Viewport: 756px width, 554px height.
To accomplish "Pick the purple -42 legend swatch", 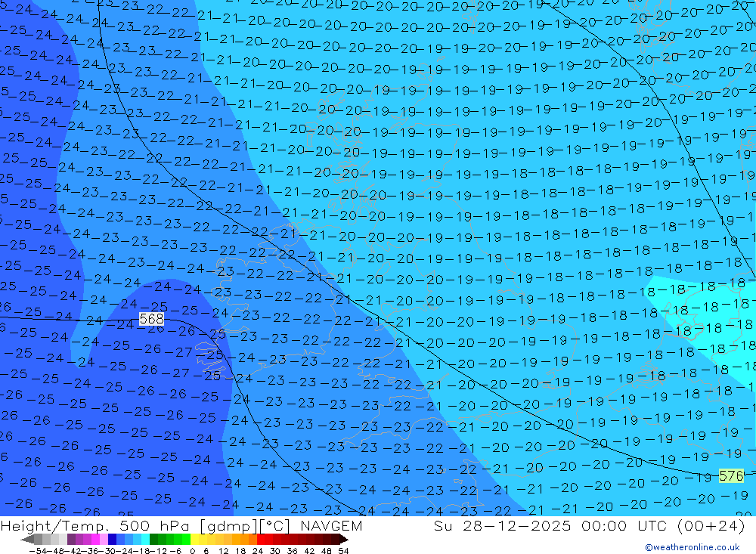I will tap(71, 540).
